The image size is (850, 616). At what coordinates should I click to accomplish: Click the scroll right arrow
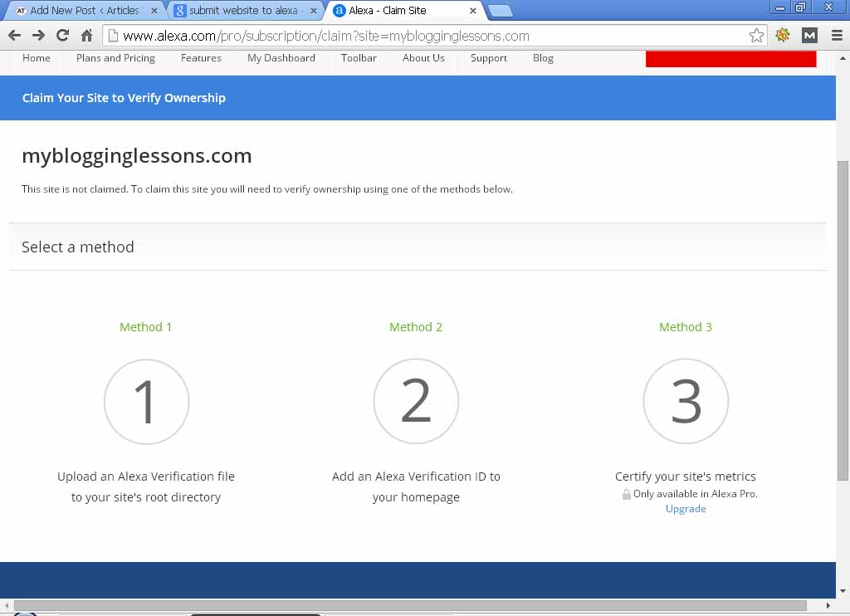828,605
